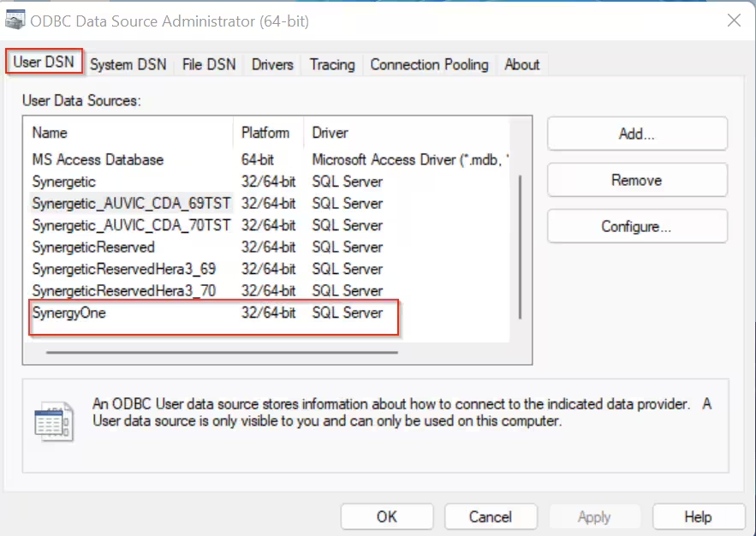756x536 pixels.
Task: Click the data source info icon
Action: click(x=54, y=421)
